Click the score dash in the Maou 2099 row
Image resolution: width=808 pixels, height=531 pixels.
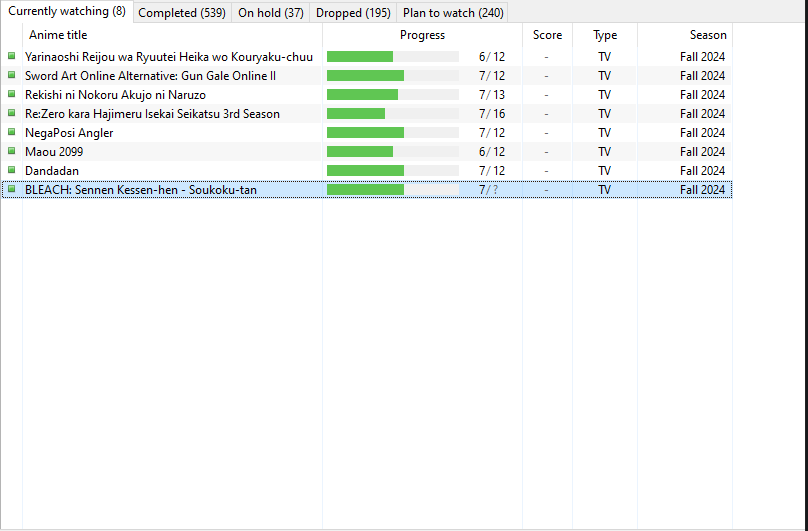point(546,152)
